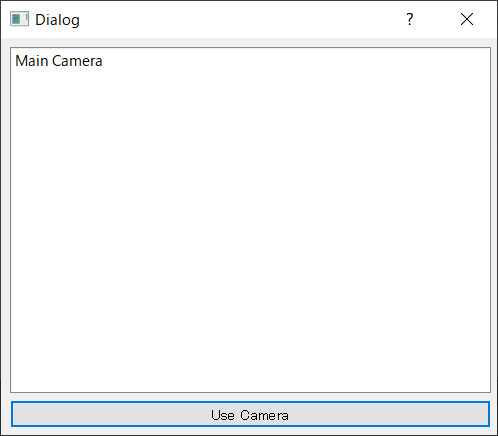The image size is (498, 436).
Task: Choose the Main Camera list item
Action: click(x=59, y=61)
